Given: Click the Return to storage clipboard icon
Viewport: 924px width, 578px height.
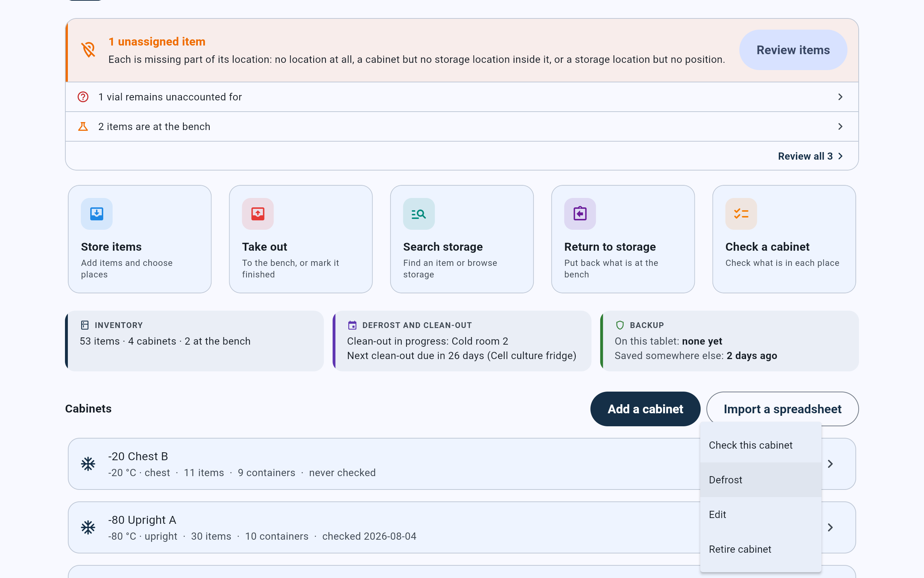Looking at the screenshot, I should 580,214.
